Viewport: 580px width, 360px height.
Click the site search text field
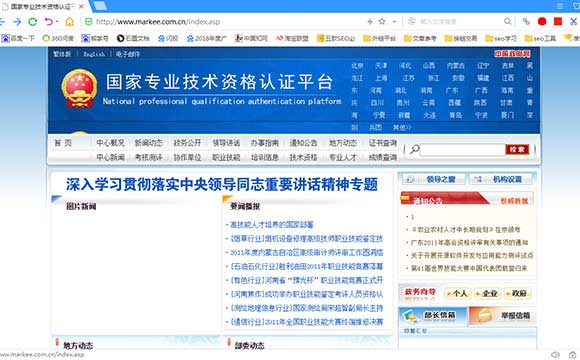(x=462, y=149)
